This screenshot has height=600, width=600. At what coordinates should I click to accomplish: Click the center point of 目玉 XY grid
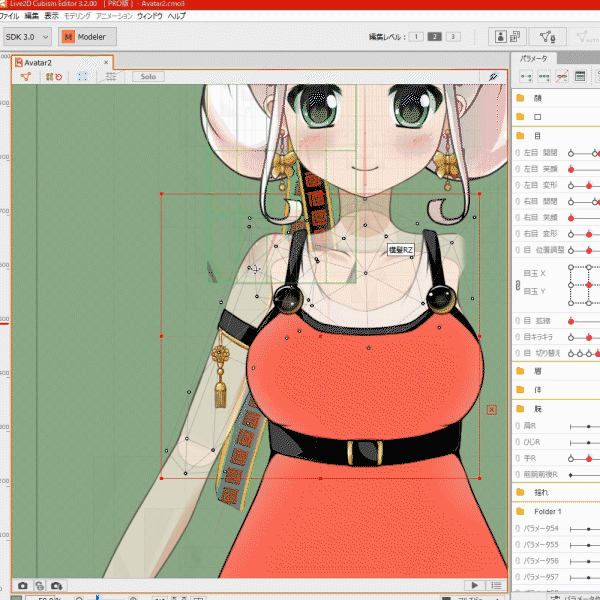coord(589,285)
